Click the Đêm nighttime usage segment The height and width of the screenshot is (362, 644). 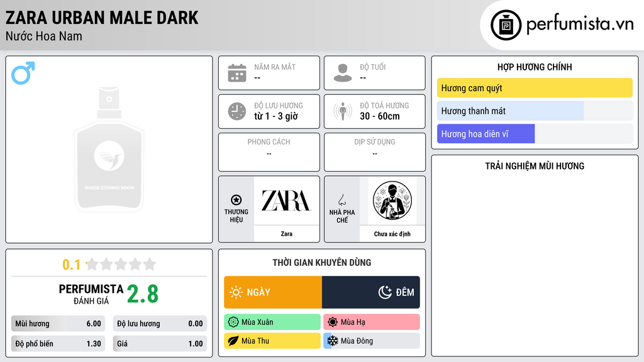371,292
